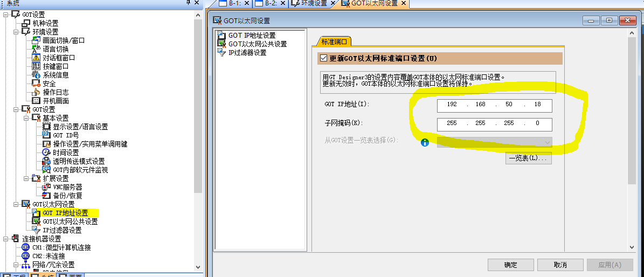
Task: Collapse the 连接机器设置 tree node
Action: point(5,239)
